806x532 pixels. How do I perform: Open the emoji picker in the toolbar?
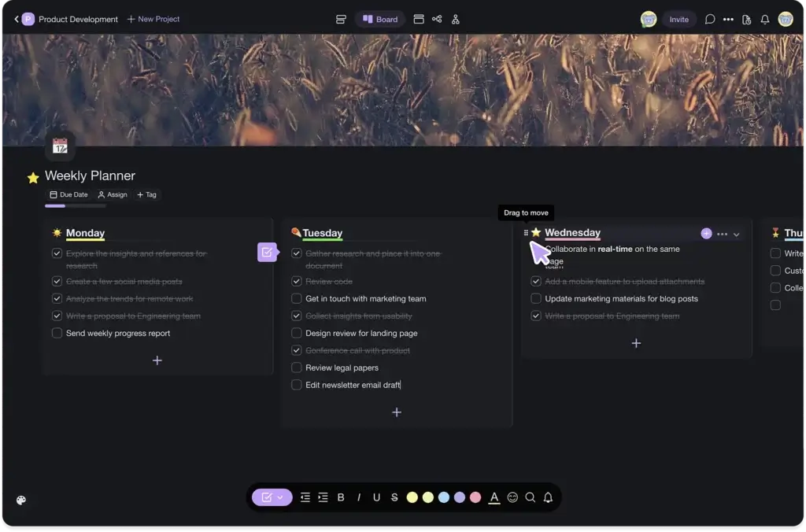tap(512, 497)
